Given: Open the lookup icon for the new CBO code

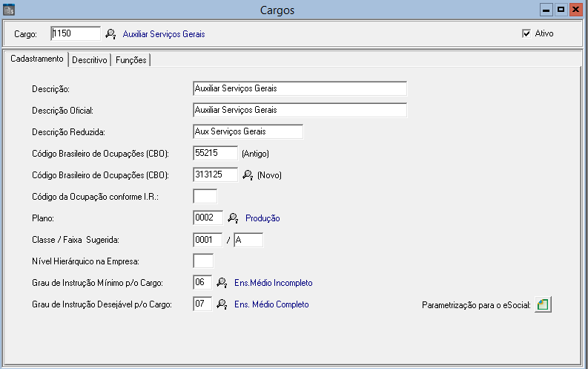Looking at the screenshot, I should point(248,175).
